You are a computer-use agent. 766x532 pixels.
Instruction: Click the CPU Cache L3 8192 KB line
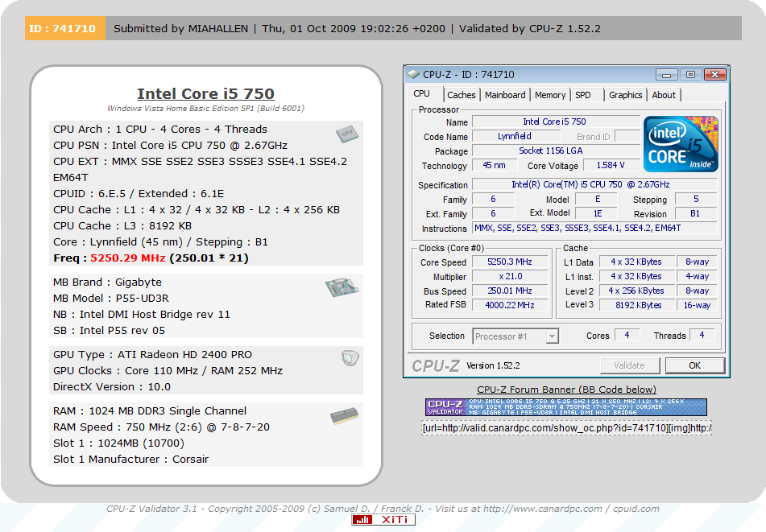[x=122, y=226]
